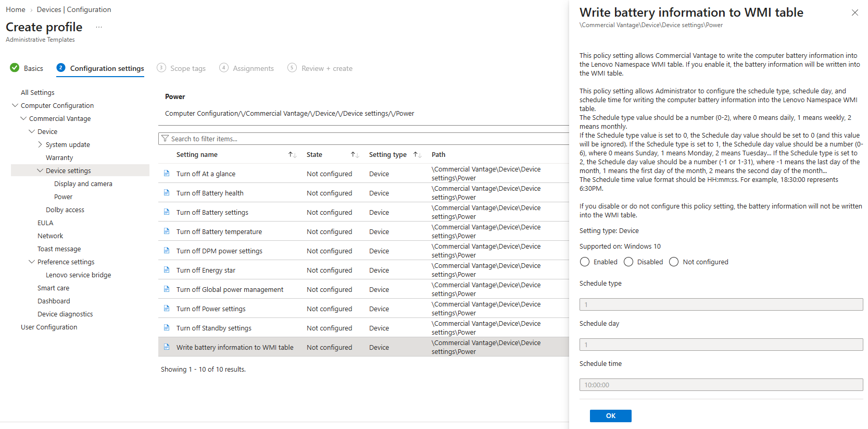Click the document icon beside Turn off Battery health
This screenshot has width=868, height=429.
tap(167, 192)
